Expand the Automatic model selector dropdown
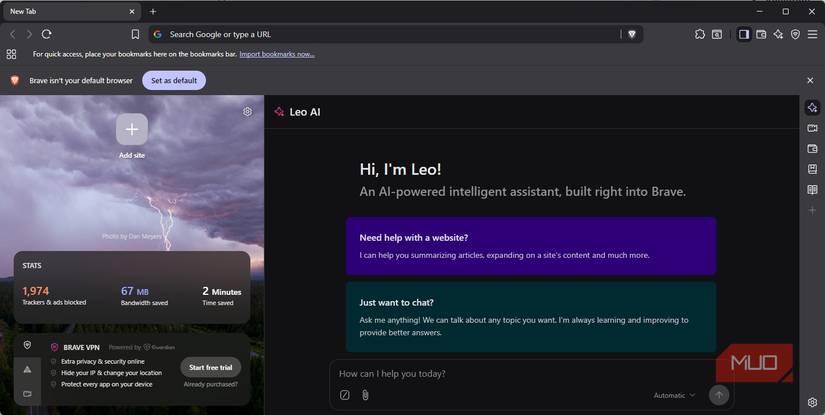This screenshot has height=415, width=825. click(674, 395)
